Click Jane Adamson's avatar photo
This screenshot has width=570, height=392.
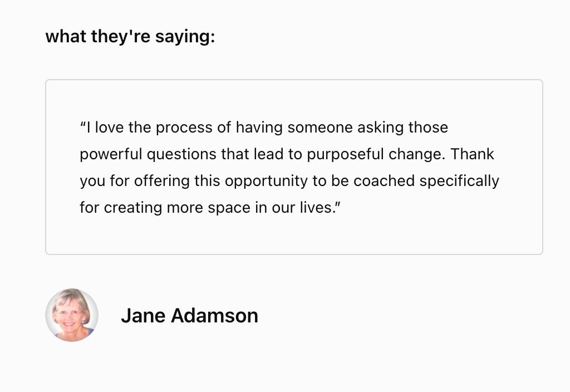[72, 315]
